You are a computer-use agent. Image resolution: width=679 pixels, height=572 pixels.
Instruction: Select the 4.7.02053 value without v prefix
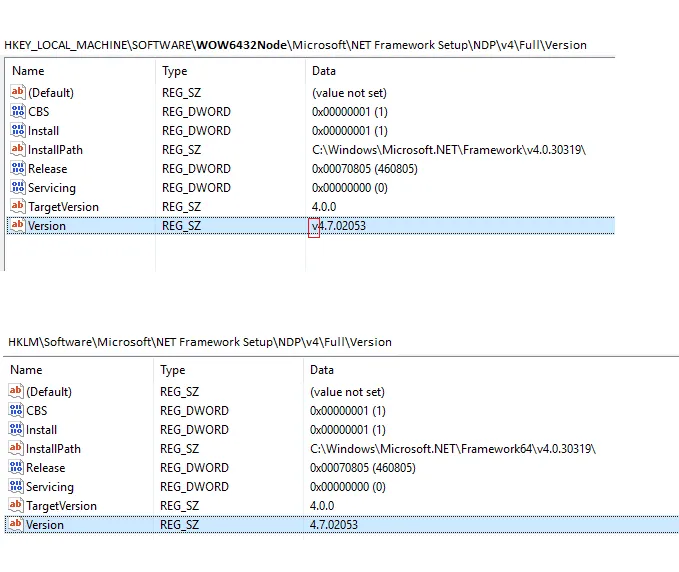pos(334,525)
